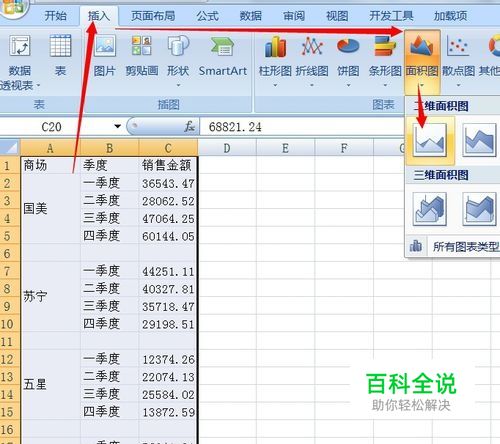Select row 11 header
This screenshot has width=500, height=444.
coord(10,341)
